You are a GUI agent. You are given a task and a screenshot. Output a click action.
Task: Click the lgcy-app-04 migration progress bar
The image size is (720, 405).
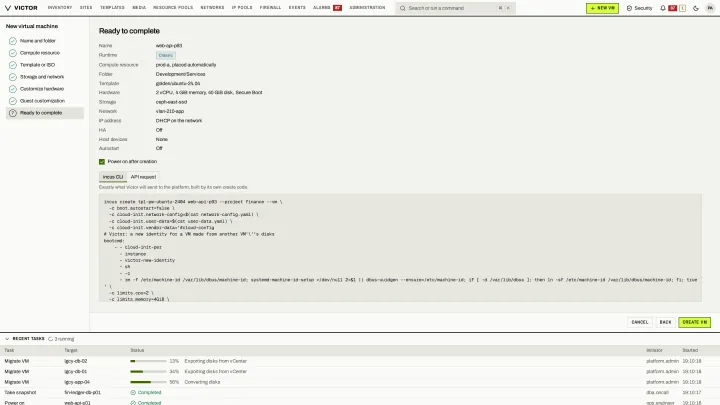coord(148,382)
